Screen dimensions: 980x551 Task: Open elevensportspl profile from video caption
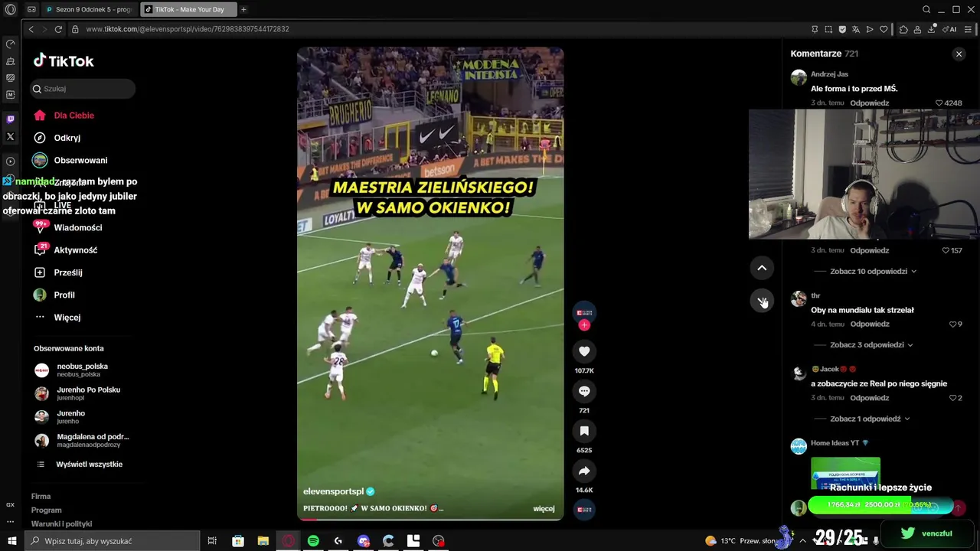coord(333,491)
